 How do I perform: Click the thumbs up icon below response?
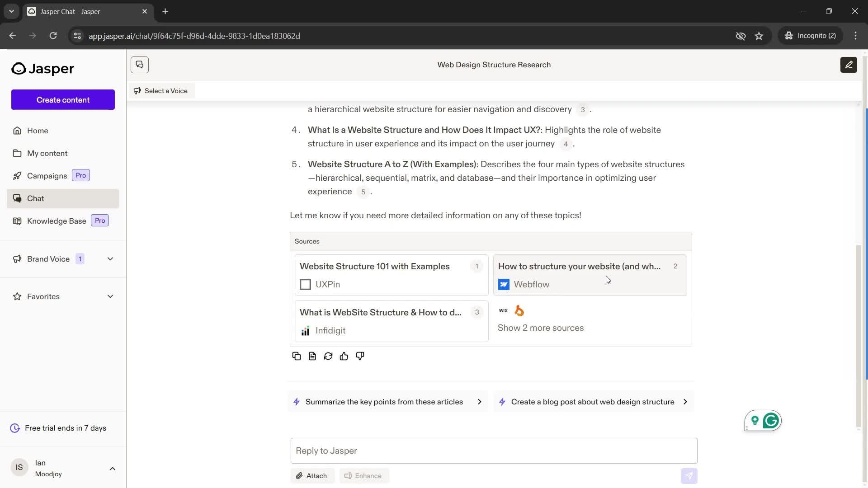pyautogui.click(x=344, y=356)
